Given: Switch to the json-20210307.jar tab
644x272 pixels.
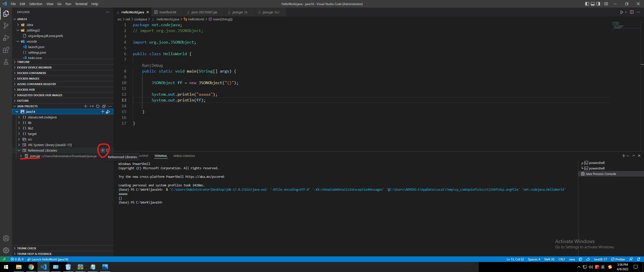Looking at the screenshot, I should (x=204, y=12).
